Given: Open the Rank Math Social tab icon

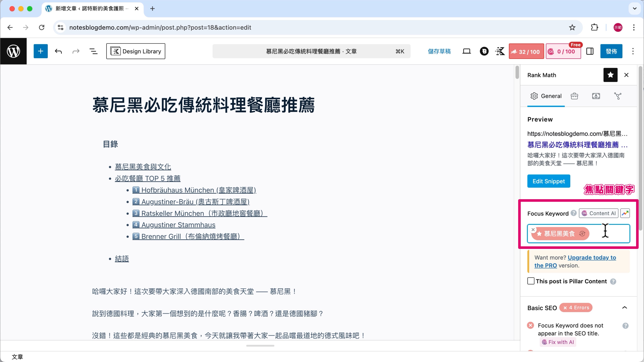Looking at the screenshot, I should (x=618, y=96).
